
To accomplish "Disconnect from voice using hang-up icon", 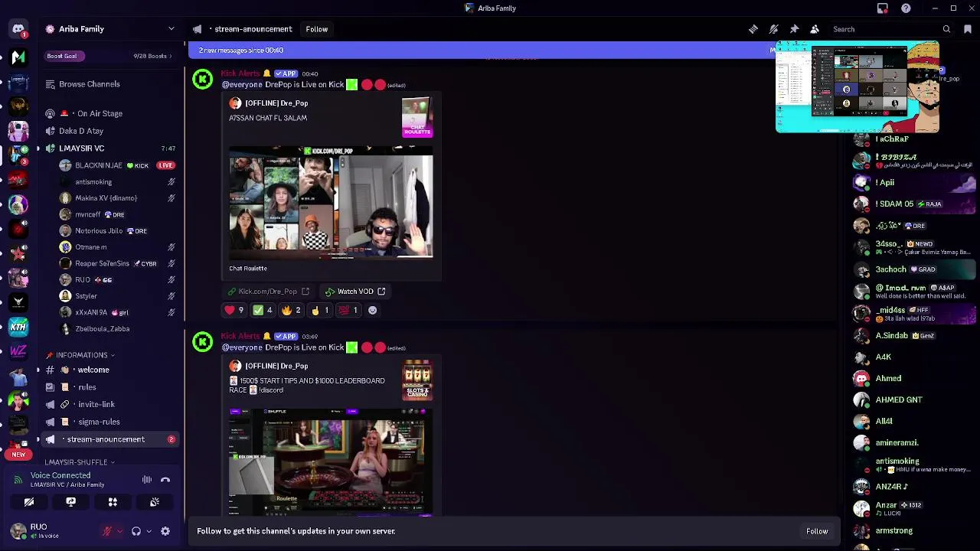I will click(165, 480).
